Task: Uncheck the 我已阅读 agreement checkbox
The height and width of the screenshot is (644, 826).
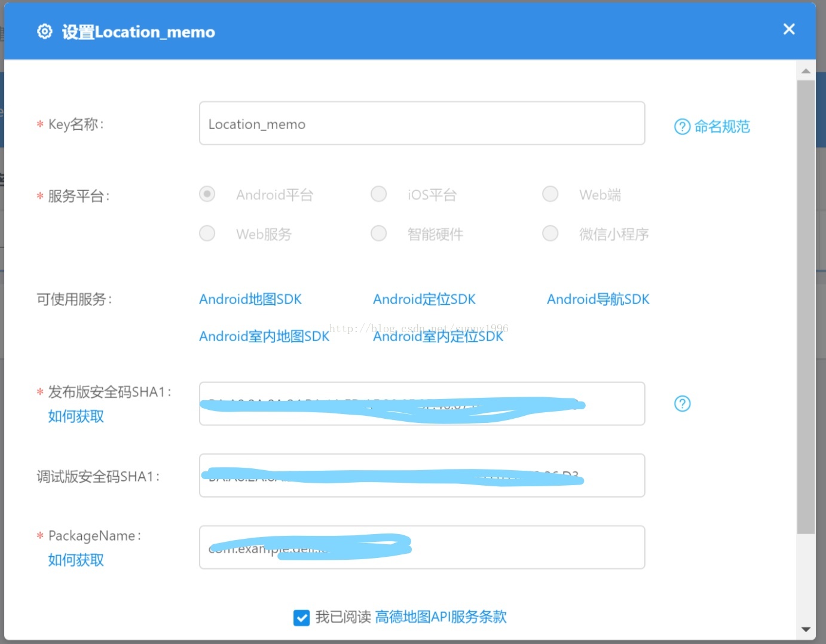Action: pos(302,617)
